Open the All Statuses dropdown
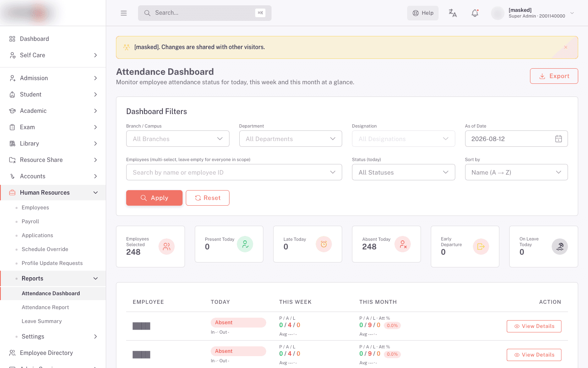This screenshot has width=588, height=368. pyautogui.click(x=403, y=173)
